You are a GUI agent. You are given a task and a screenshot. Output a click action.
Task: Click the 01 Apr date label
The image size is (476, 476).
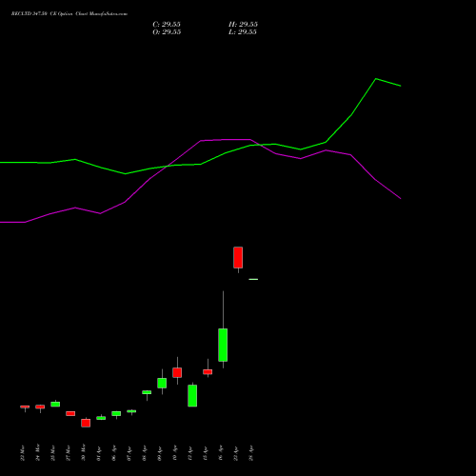[98, 453]
